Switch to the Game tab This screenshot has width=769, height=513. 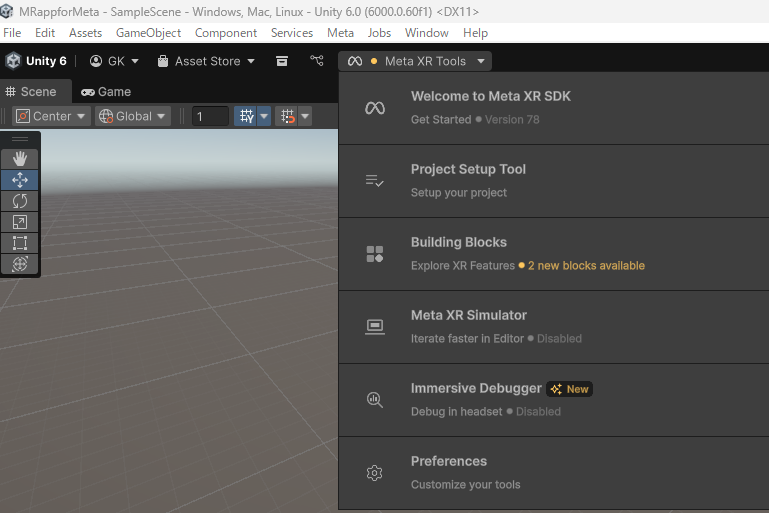tap(106, 92)
